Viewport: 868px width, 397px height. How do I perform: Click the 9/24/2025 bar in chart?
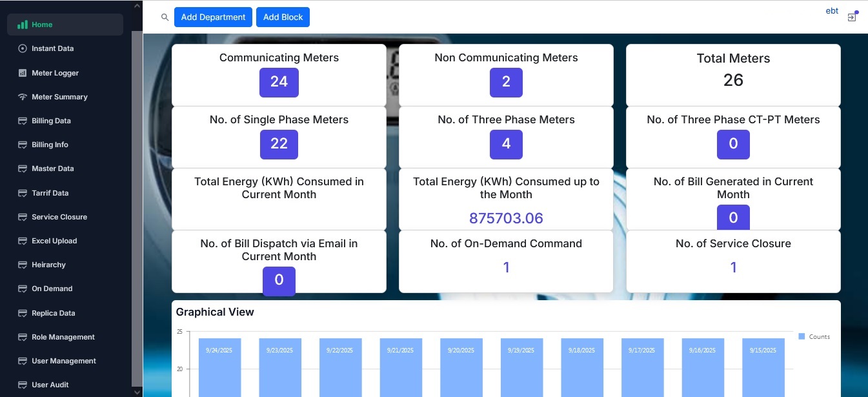click(x=219, y=368)
